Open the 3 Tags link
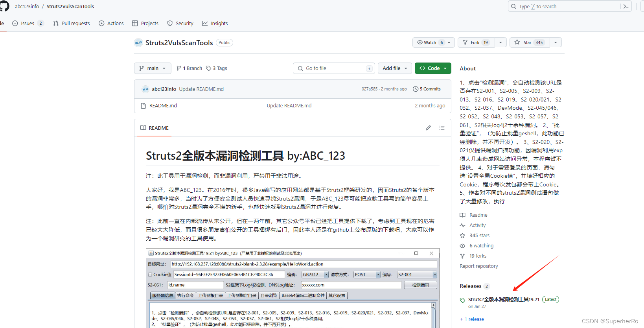The width and height of the screenshot is (644, 328). (217, 68)
